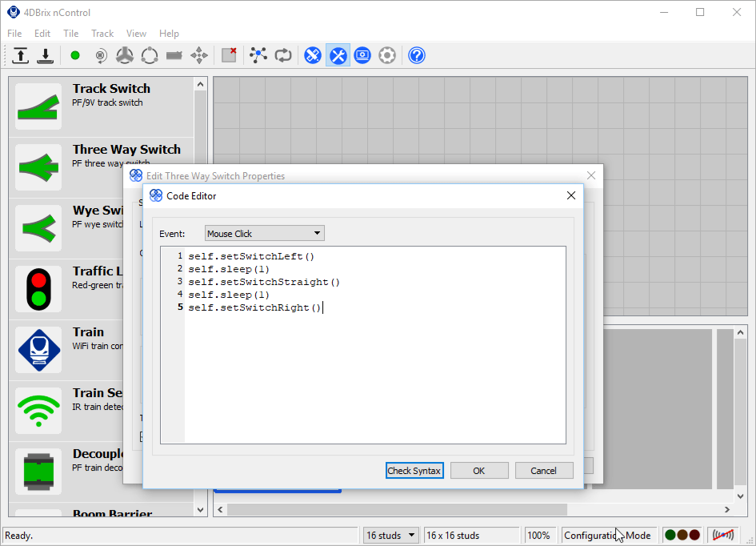Click the Check Syntax button
The image size is (756, 546).
pyautogui.click(x=414, y=471)
